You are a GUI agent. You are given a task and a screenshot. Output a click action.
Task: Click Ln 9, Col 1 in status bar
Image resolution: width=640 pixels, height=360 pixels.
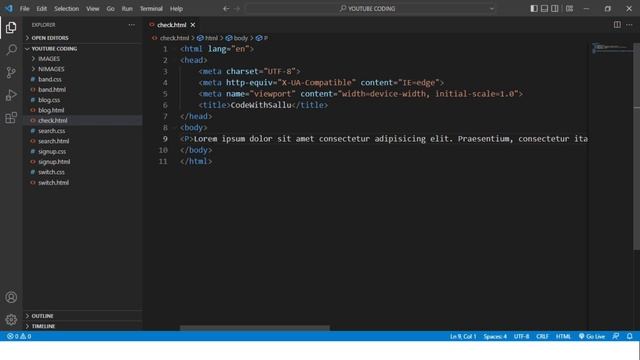463,336
